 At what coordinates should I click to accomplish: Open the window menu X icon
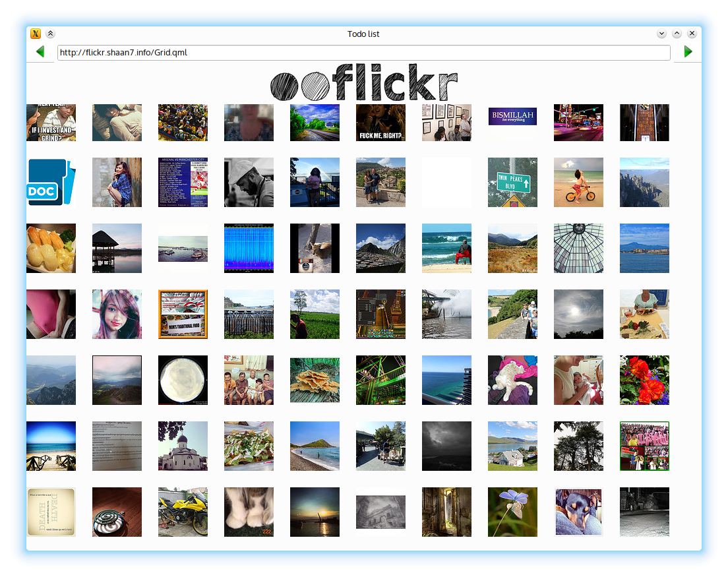pyautogui.click(x=36, y=34)
